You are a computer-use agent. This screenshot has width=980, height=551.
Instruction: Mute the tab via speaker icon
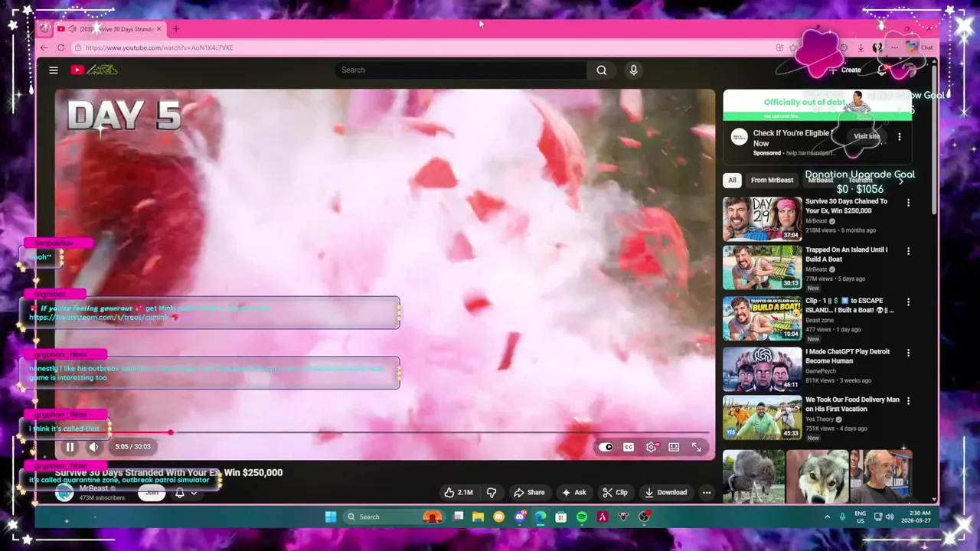pos(72,29)
